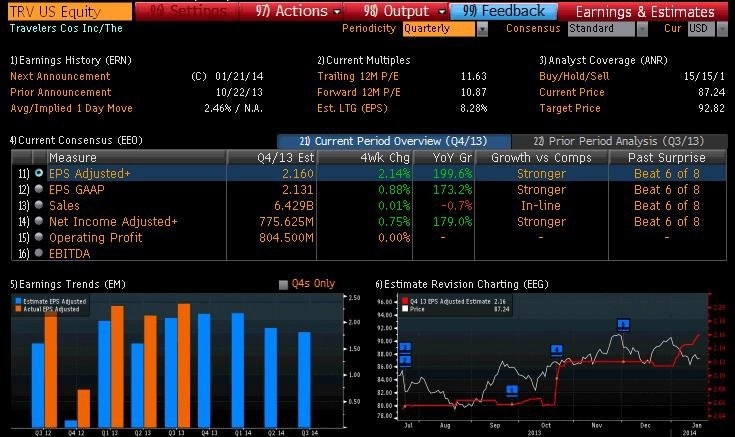Open Earnings History (ERN) section
The width and height of the screenshot is (735, 437).
coord(71,60)
